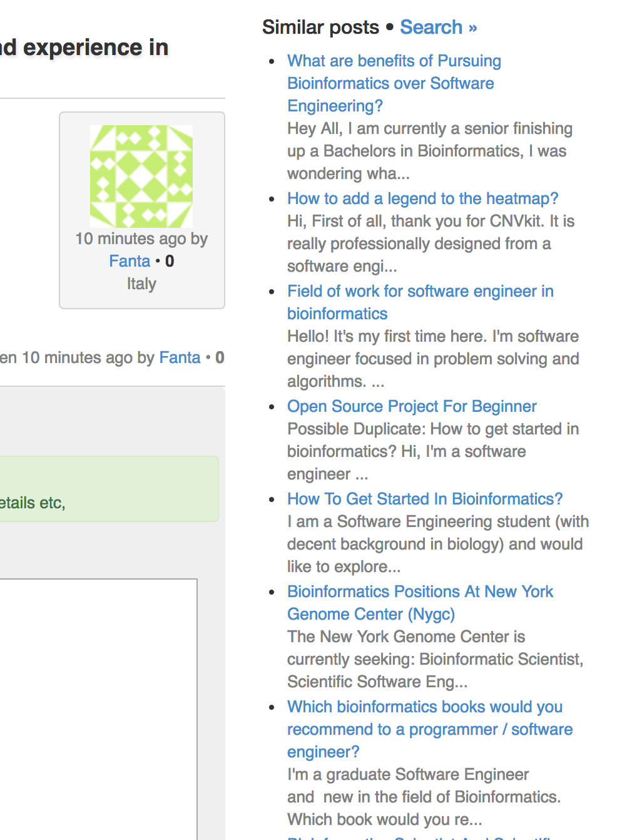Image resolution: width=637 pixels, height=840 pixels.
Task: Open 'Field of work for software engineer in bioinformatics'
Action: (420, 302)
